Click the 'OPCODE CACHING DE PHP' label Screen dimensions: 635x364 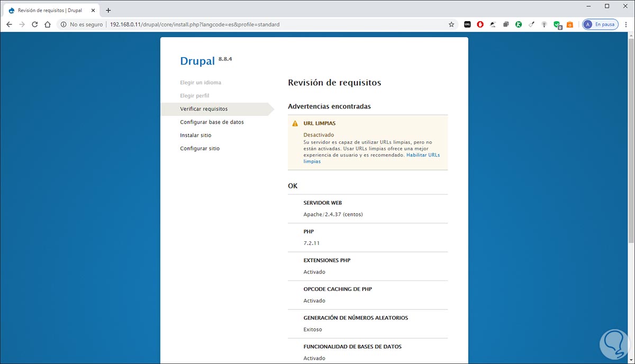click(338, 289)
